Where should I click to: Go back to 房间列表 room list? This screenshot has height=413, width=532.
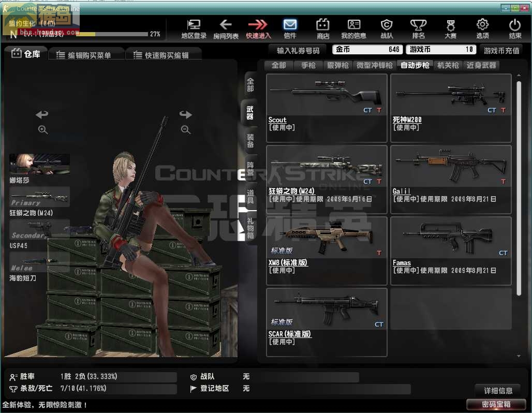[226, 28]
